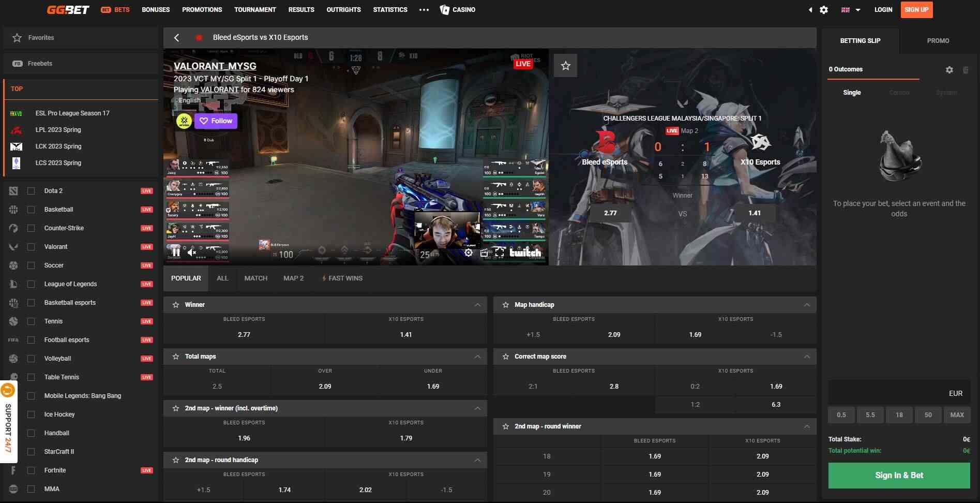Screen dimensions: 980x503
Task: Open LPL 2023 Spring tournament
Action: click(58, 130)
